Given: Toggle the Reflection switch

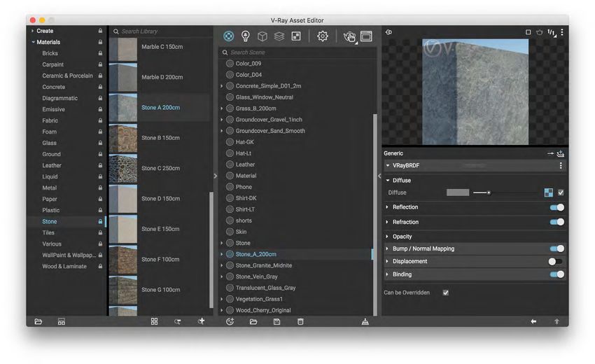Looking at the screenshot, I should pyautogui.click(x=557, y=207).
